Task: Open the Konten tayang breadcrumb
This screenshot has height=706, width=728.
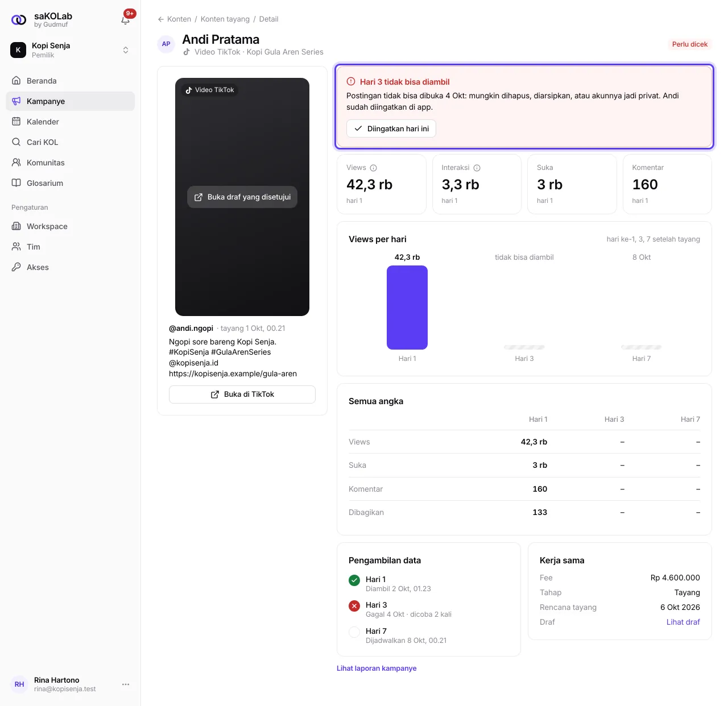Action: [x=225, y=19]
